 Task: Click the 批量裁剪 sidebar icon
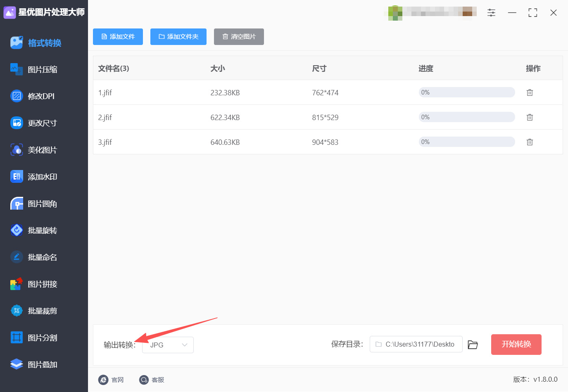[x=17, y=311]
